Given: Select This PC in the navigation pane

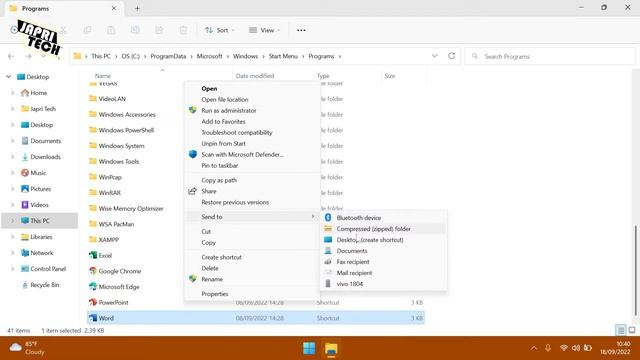Looking at the screenshot, I should tap(40, 221).
